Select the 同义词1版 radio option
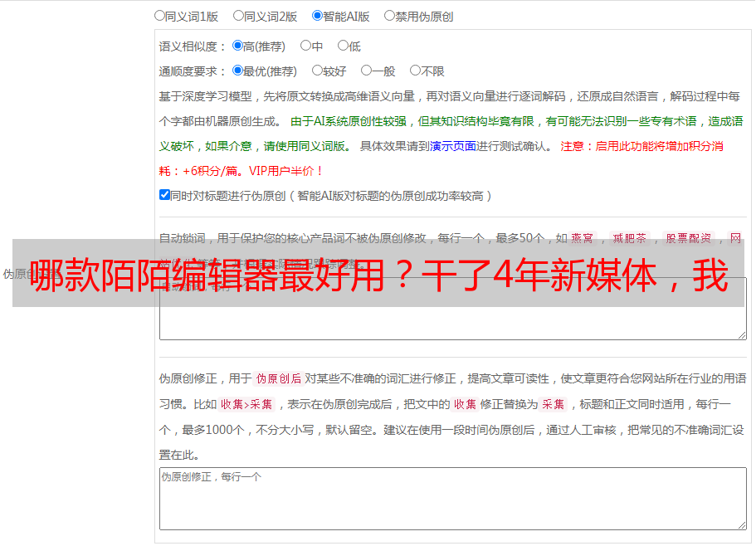The width and height of the screenshot is (756, 546). point(159,16)
